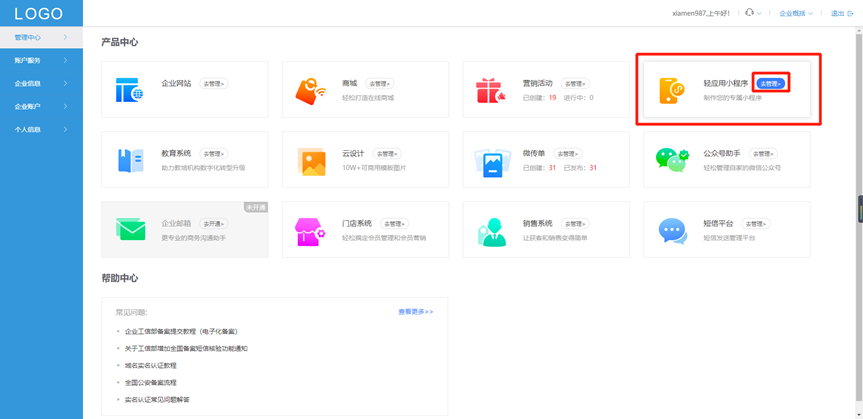Click the 轻应用小程序 phone icon
Viewport: 863px width, 419px height.
pos(671,90)
